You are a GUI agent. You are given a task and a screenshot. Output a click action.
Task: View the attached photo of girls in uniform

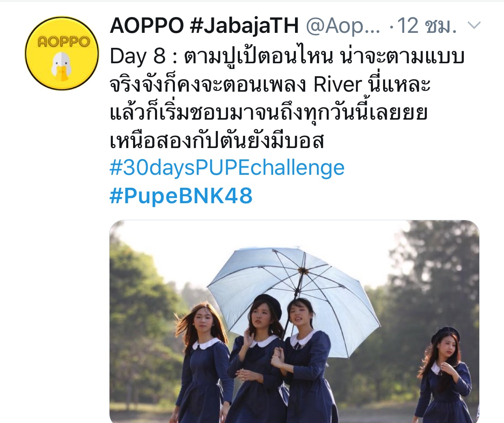click(x=294, y=322)
